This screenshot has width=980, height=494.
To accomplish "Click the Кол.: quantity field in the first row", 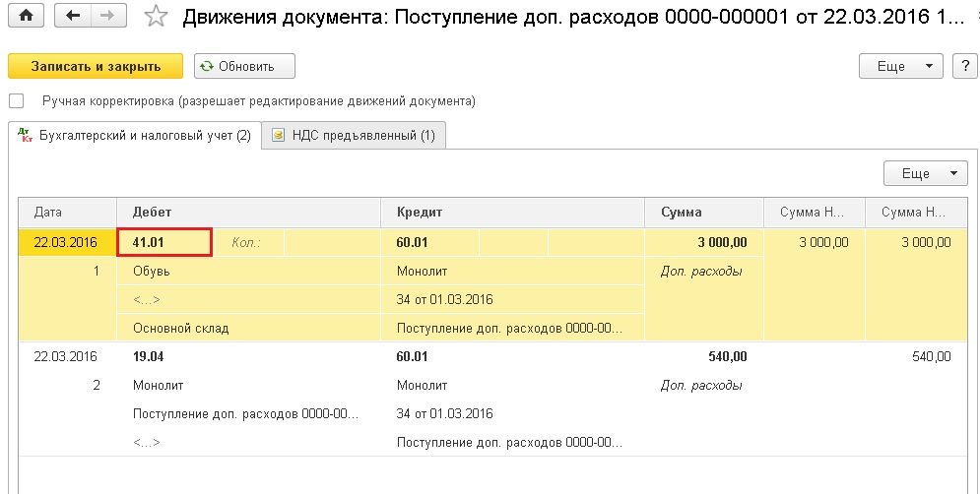I will click(249, 242).
